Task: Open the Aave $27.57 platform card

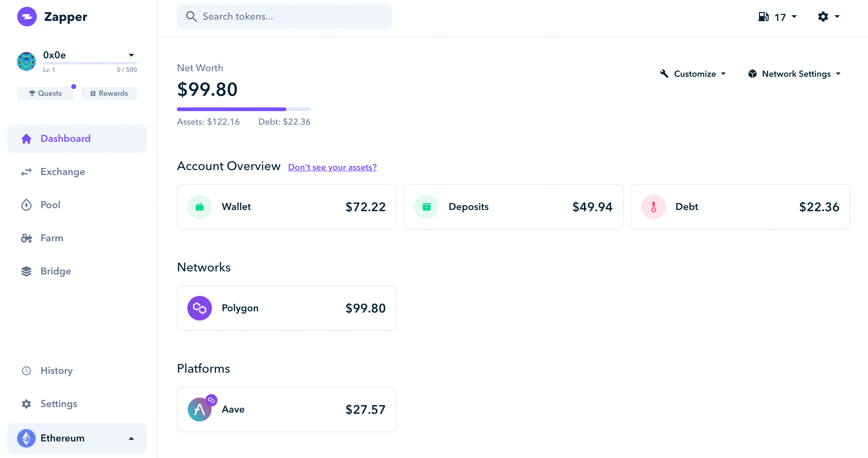Action: (x=286, y=409)
